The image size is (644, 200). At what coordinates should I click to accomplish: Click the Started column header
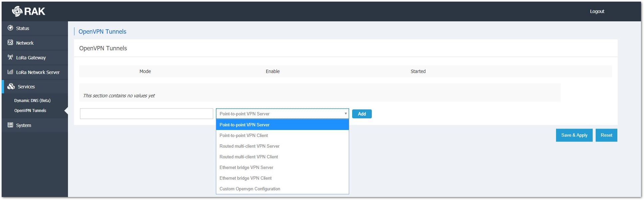418,71
